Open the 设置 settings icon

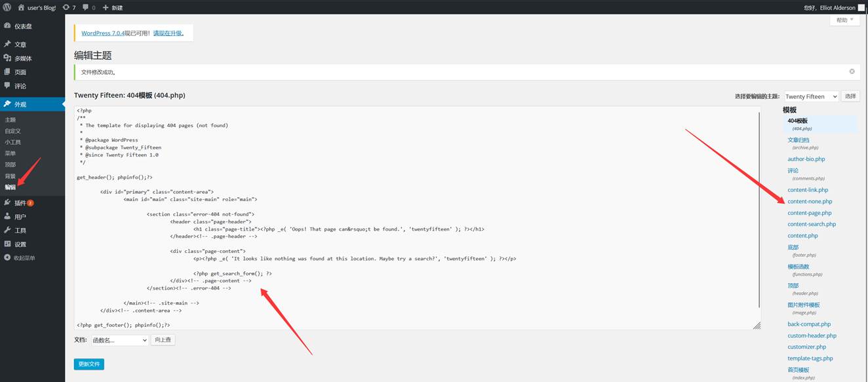tap(7, 244)
